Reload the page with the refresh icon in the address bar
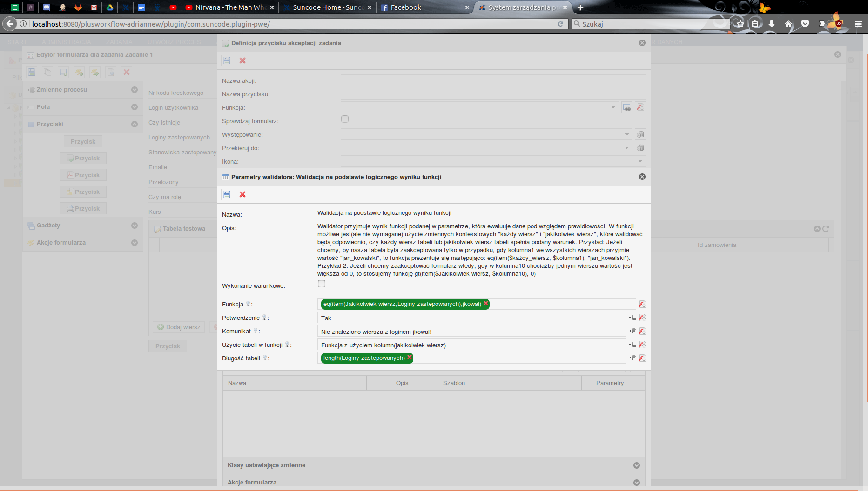The width and height of the screenshot is (868, 491). 560,24
